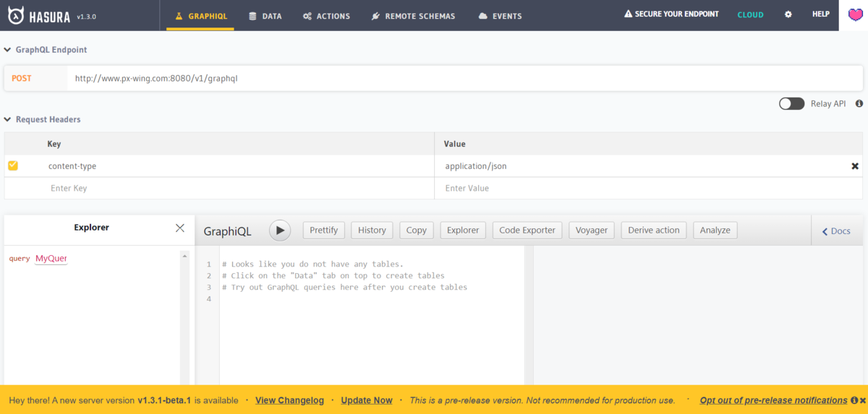This screenshot has height=414, width=868.
Task: Click the Hasura logo
Action: point(38,15)
